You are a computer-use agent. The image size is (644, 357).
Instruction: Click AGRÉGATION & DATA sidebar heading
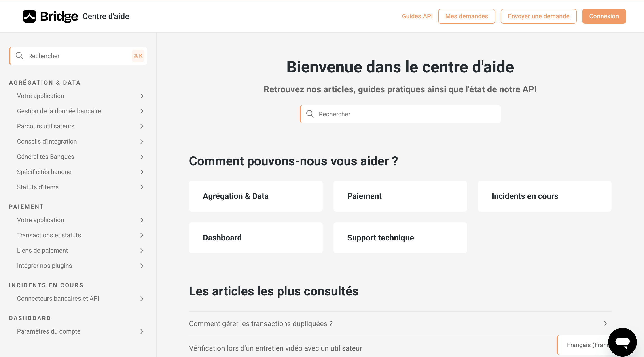point(45,83)
